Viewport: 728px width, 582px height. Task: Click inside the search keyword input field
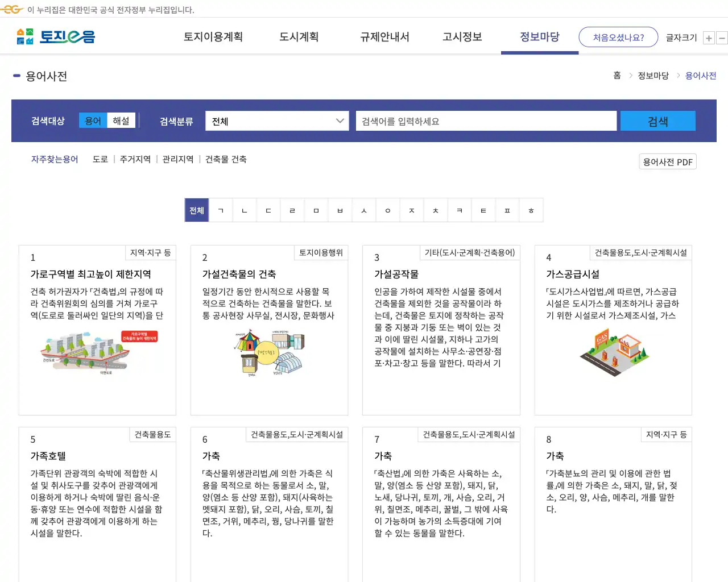tap(486, 120)
